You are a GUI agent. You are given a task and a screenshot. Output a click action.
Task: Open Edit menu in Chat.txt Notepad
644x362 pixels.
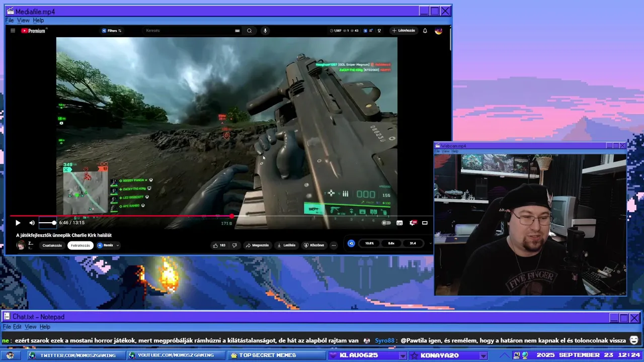17,327
